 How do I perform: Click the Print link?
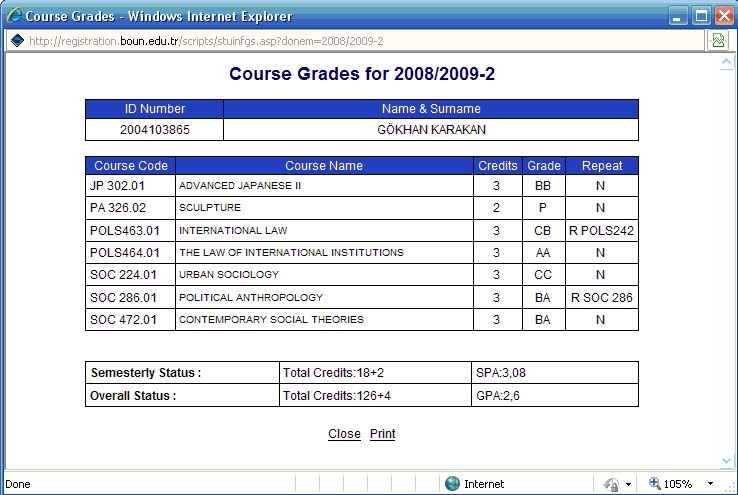click(383, 434)
